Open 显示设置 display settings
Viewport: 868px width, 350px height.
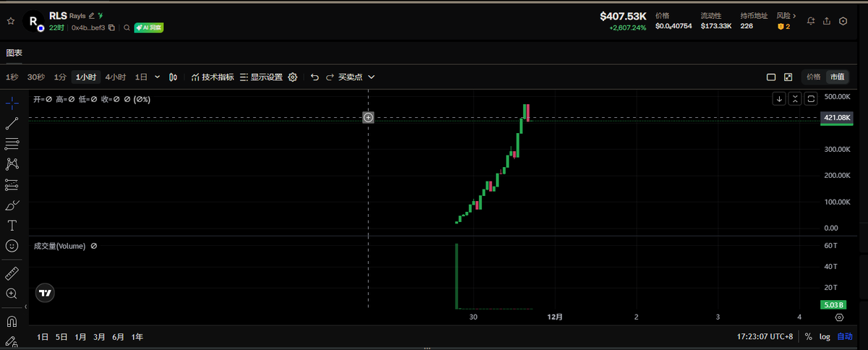click(x=261, y=77)
